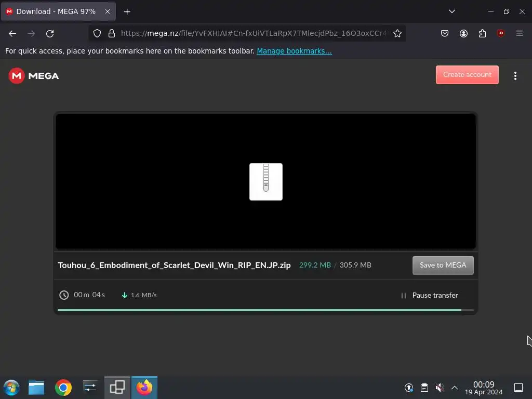Image resolution: width=532 pixels, height=399 pixels.
Task: Open the uBlock Origin extension icon
Action: click(500, 33)
